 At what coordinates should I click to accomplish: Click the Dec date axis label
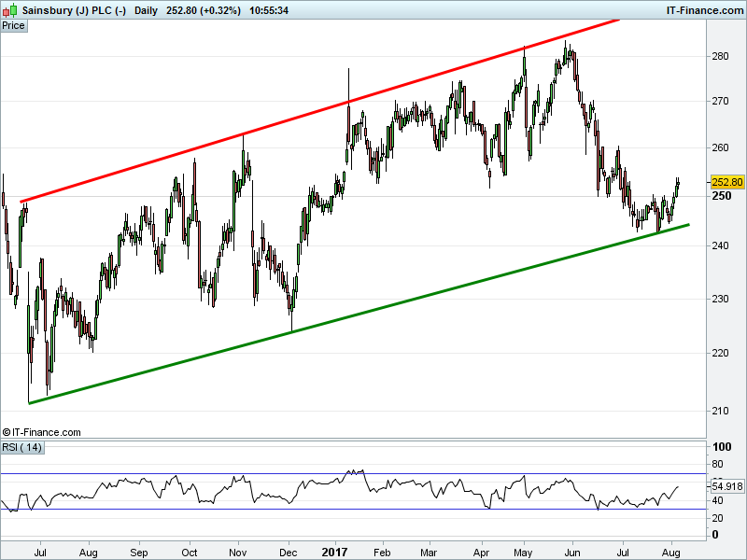click(x=289, y=553)
